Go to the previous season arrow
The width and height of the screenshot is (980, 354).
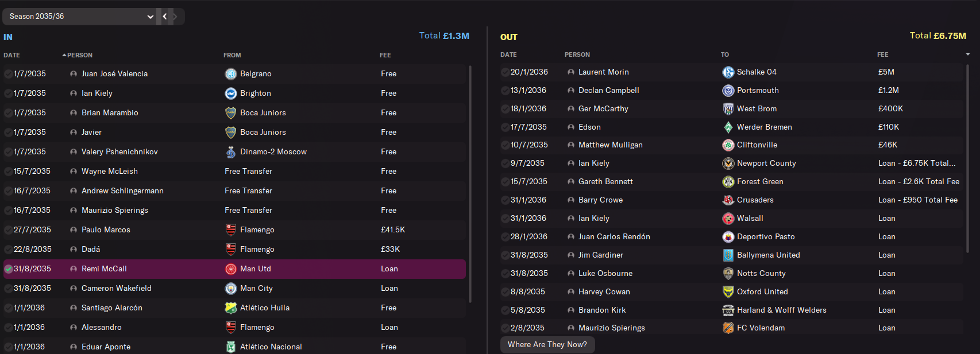coord(165,17)
